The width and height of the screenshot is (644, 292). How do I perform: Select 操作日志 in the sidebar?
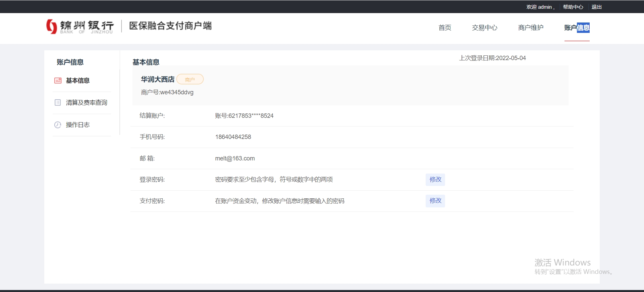click(78, 125)
